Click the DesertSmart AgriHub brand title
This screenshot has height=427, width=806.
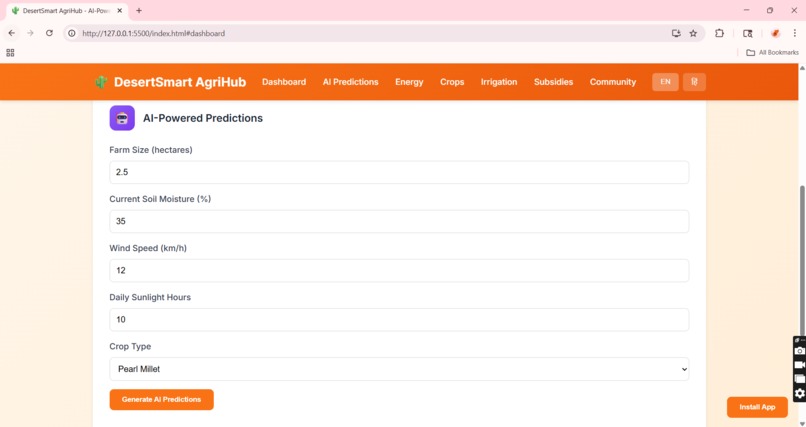tap(180, 82)
